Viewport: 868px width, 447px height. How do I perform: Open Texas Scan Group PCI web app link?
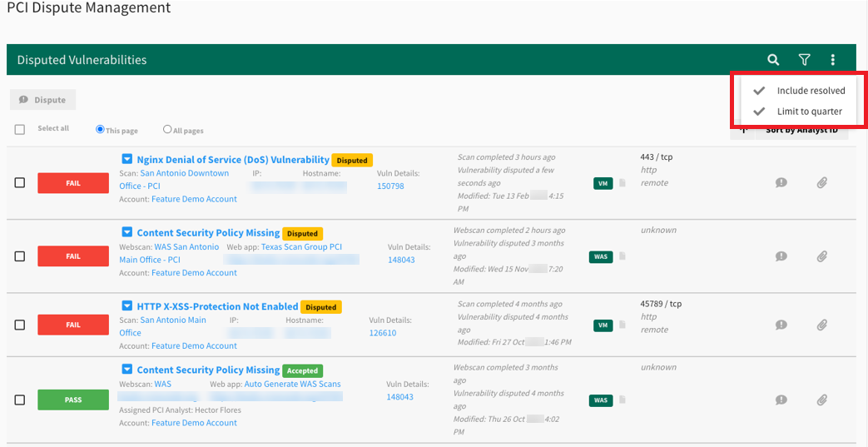pos(301,247)
